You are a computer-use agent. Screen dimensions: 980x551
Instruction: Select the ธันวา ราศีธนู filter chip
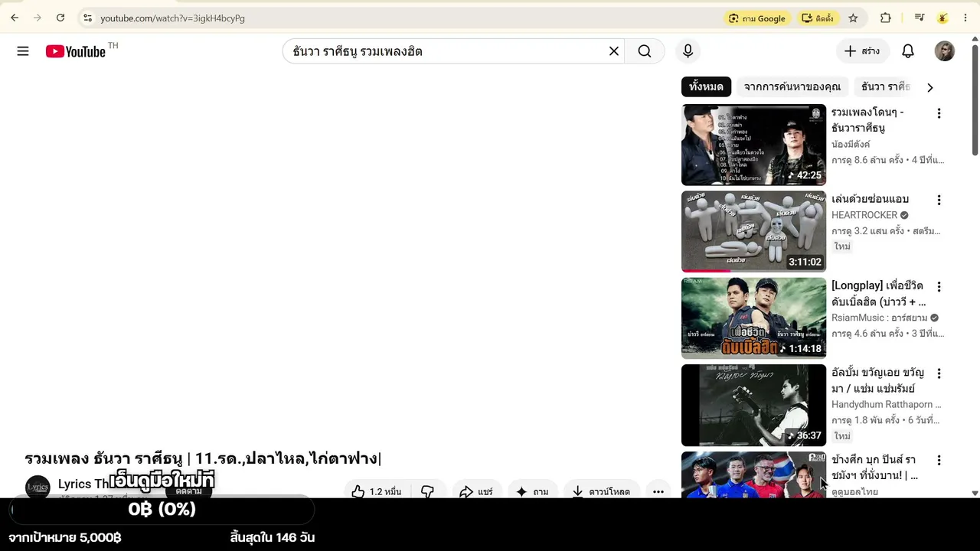[885, 86]
